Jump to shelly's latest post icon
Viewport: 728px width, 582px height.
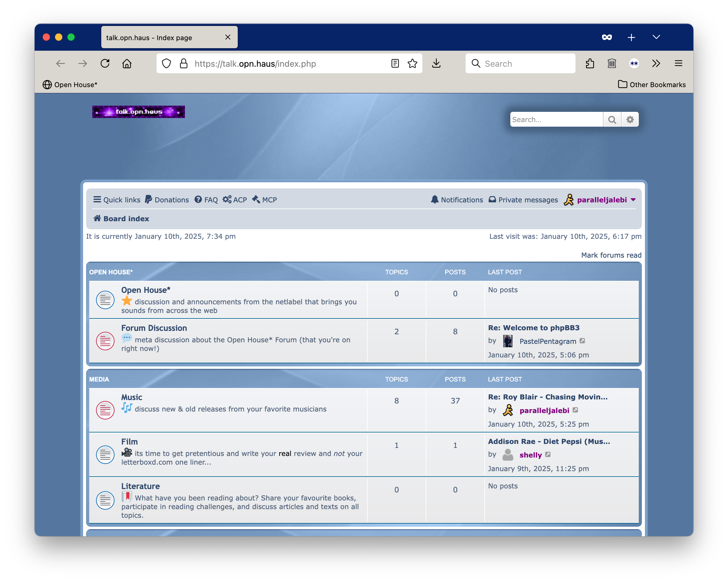[x=548, y=455]
